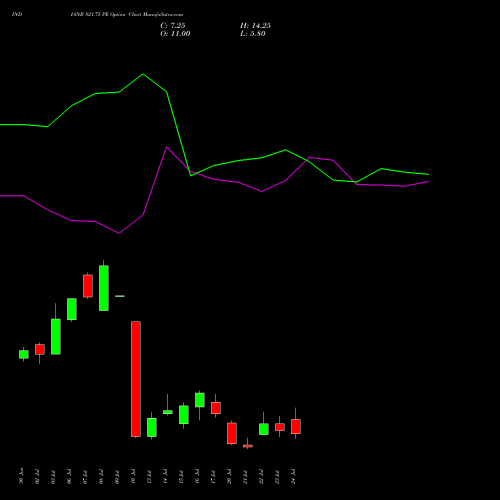Click the "24 Jul" date axis label
The width and height of the screenshot is (500, 500).
click(x=293, y=476)
